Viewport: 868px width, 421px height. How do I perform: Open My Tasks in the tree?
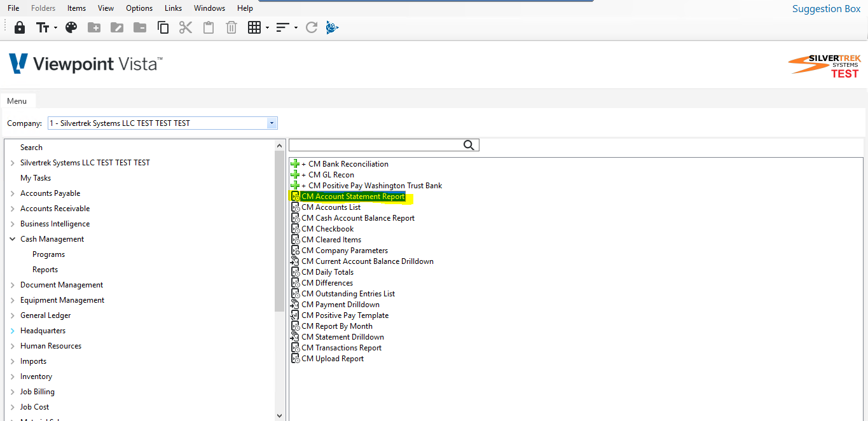tap(36, 178)
